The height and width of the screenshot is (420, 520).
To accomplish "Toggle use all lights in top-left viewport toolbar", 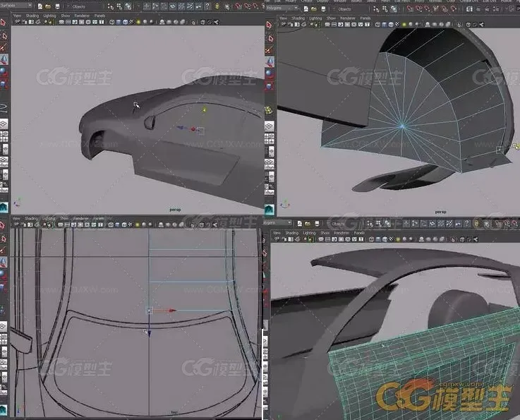I will click(138, 22).
